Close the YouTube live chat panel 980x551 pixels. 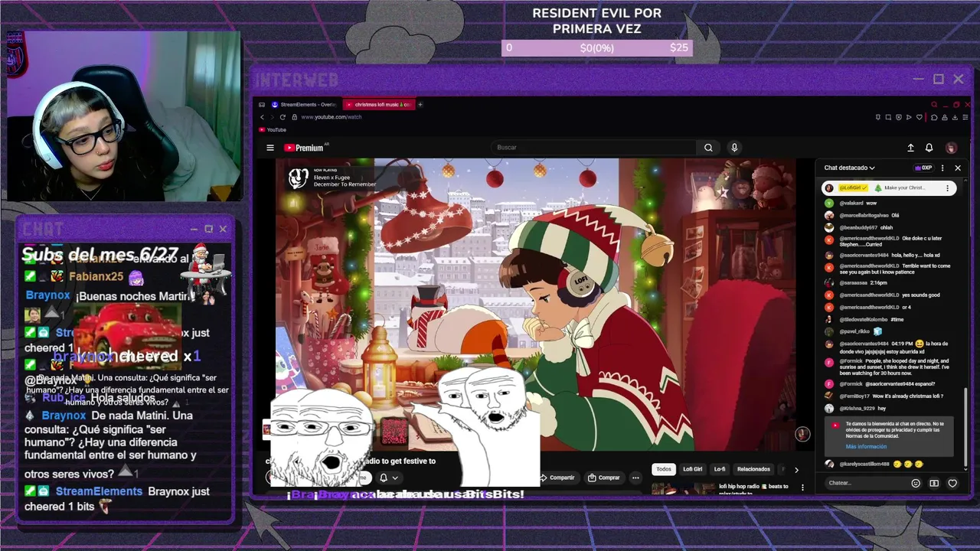957,168
